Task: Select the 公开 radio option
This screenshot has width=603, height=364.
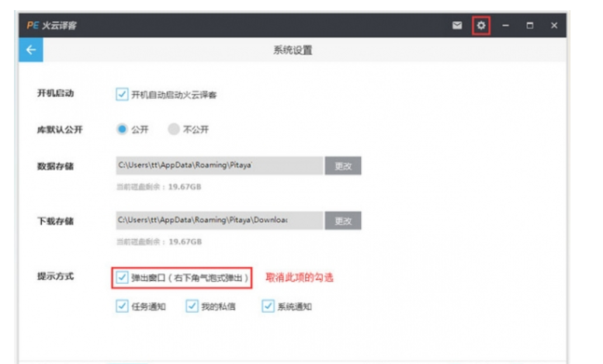Action: [x=122, y=130]
